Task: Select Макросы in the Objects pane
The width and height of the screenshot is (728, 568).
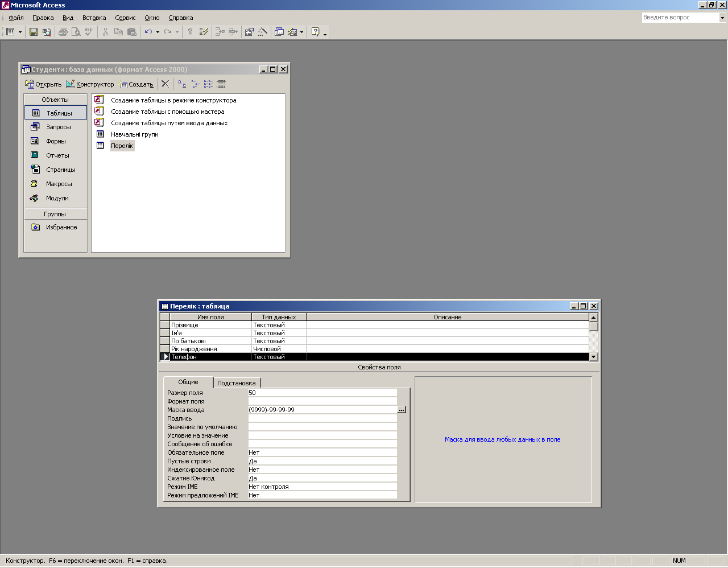Action: click(56, 184)
